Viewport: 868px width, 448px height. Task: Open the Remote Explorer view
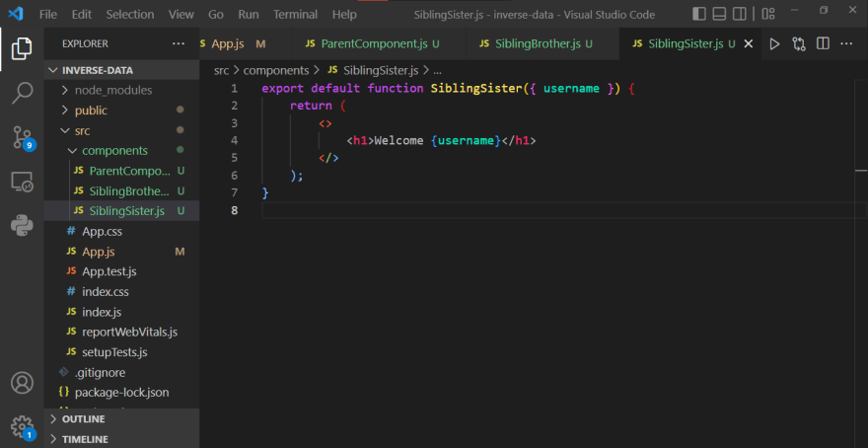pos(22,182)
